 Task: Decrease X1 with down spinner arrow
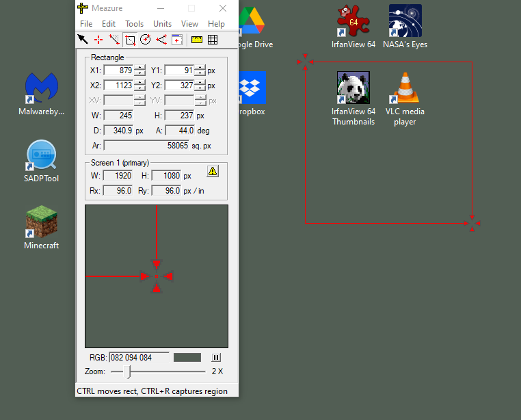[140, 73]
